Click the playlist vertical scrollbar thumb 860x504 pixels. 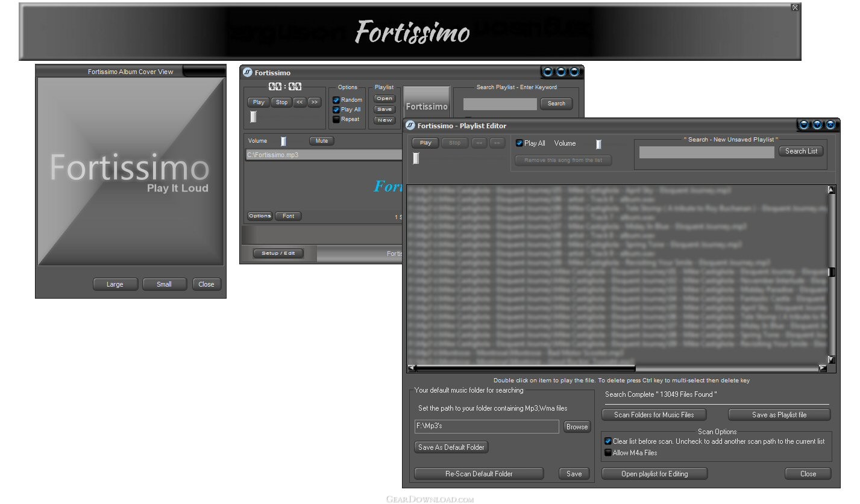(x=832, y=272)
